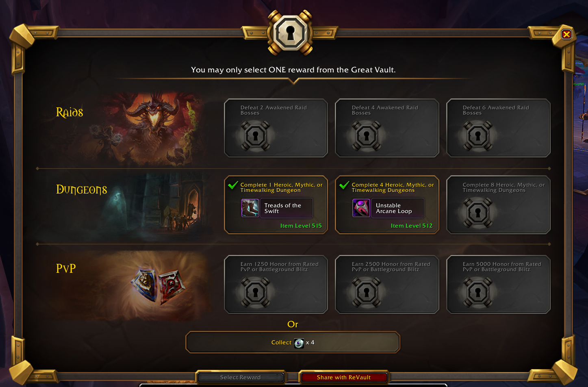Click locked slot for Complete 8 Heroic Dungeons

tap(498, 205)
